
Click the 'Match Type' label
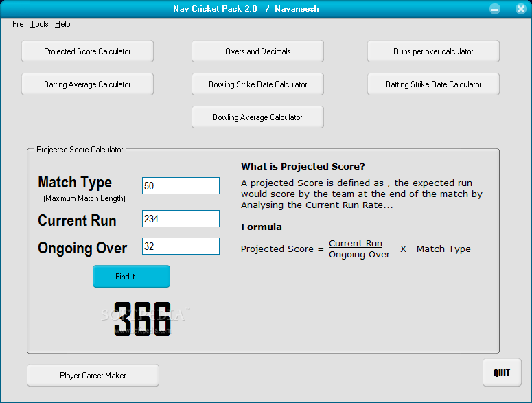(x=75, y=183)
